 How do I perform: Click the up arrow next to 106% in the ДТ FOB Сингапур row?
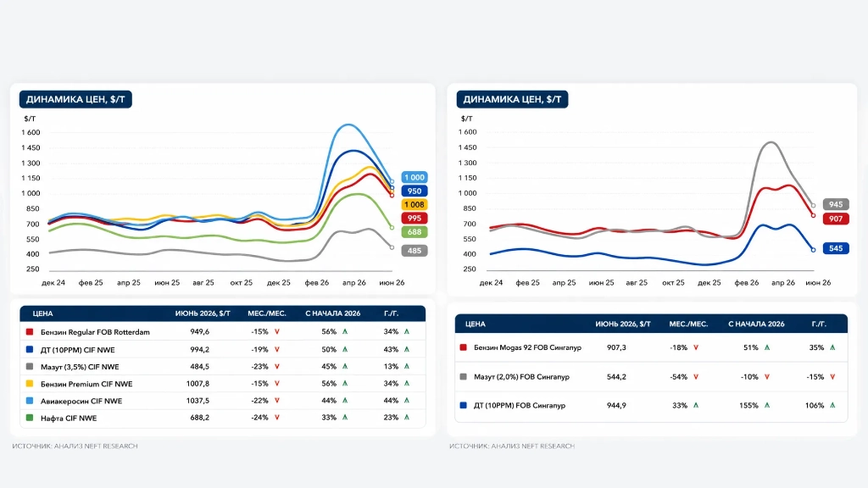click(x=832, y=406)
